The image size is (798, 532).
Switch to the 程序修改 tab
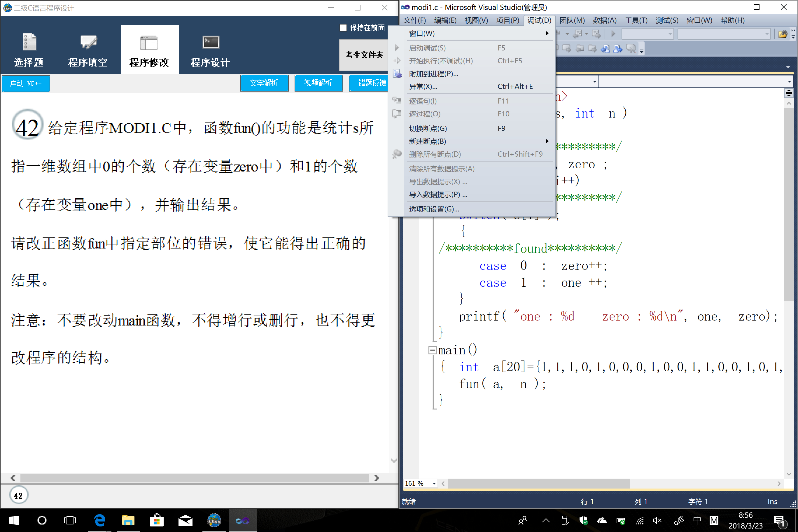click(x=150, y=50)
